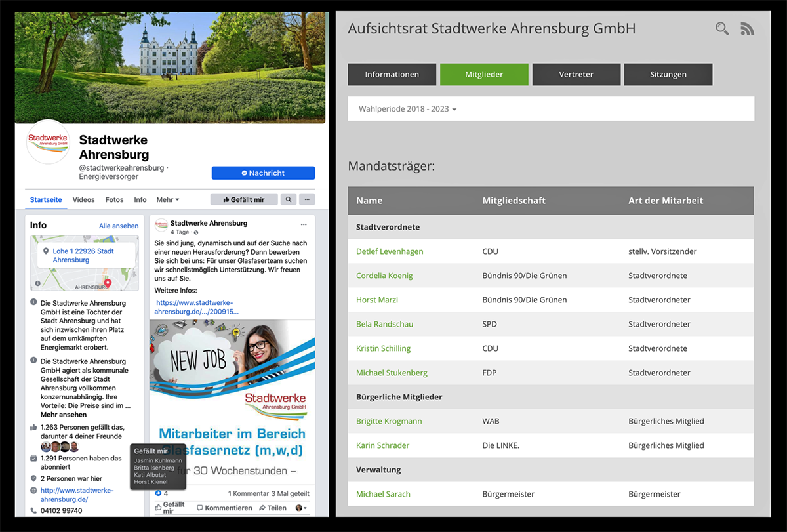Screen dimensions: 787x532
Task: Click the Stadtwerke Ahrensburg profile logo
Action: click(47, 142)
